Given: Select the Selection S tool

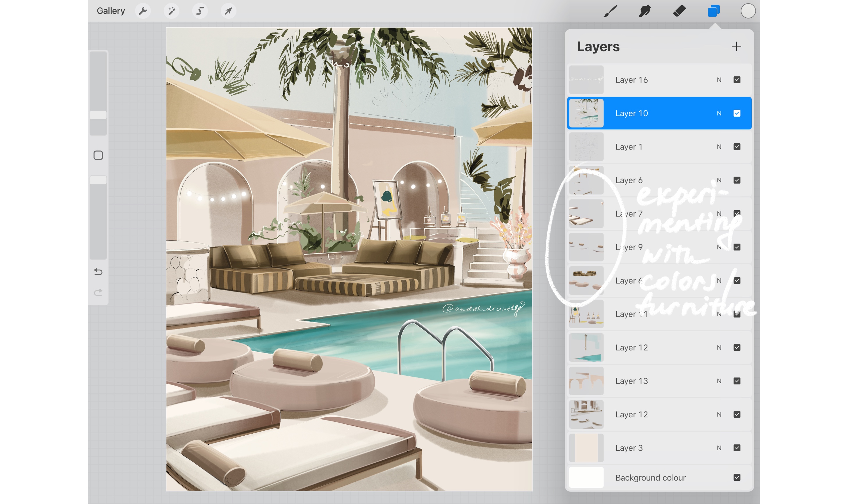Looking at the screenshot, I should pos(200,11).
